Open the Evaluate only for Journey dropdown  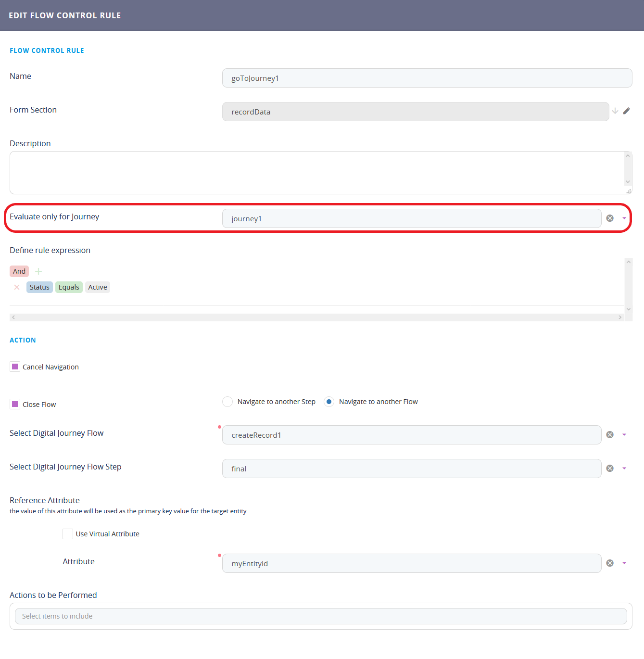coord(624,218)
